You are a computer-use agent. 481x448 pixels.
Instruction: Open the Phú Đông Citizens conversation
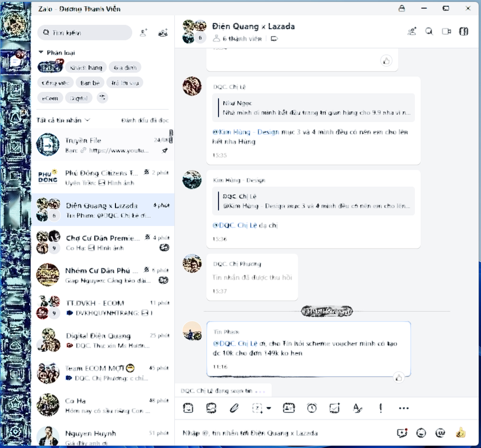point(103,178)
